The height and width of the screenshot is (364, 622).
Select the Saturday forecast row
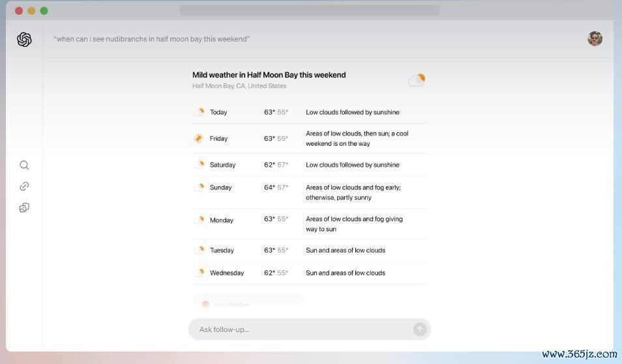(310, 165)
